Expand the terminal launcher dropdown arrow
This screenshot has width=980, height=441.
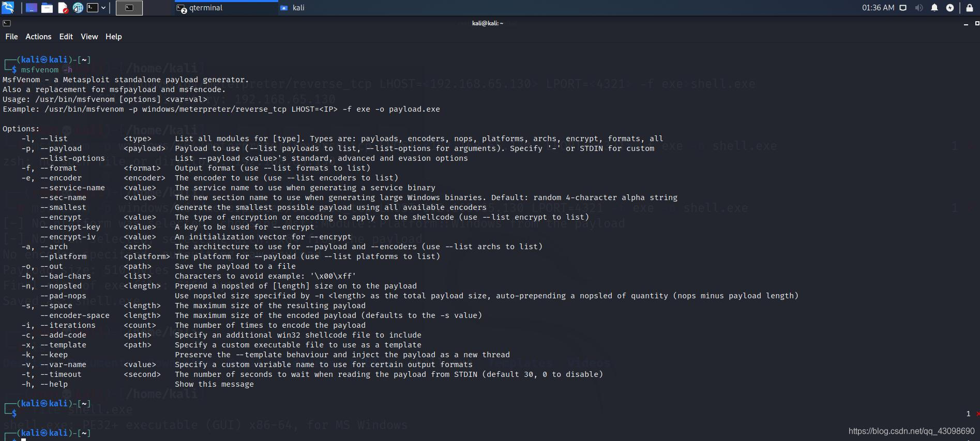click(103, 8)
